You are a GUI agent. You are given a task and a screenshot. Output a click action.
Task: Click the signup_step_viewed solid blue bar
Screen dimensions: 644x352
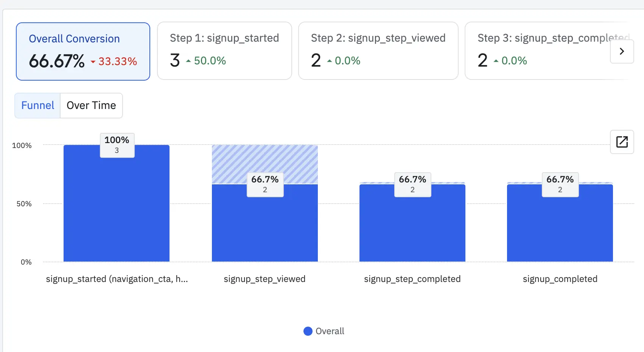pos(265,227)
